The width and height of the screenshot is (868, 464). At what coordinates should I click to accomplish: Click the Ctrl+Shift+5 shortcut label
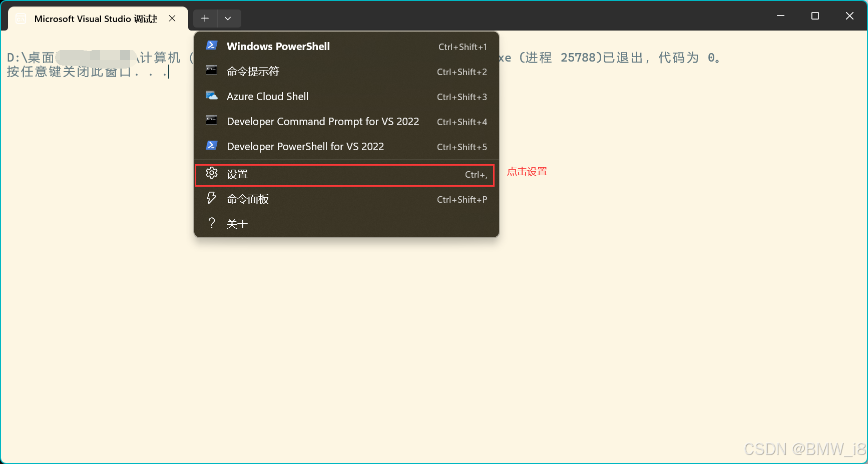pos(462,147)
